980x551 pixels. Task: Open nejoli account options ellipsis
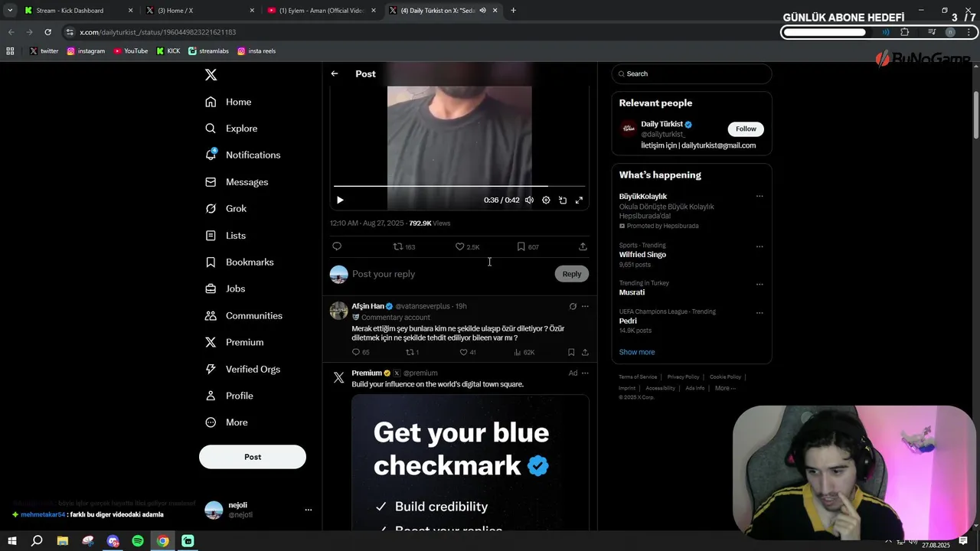[309, 510]
